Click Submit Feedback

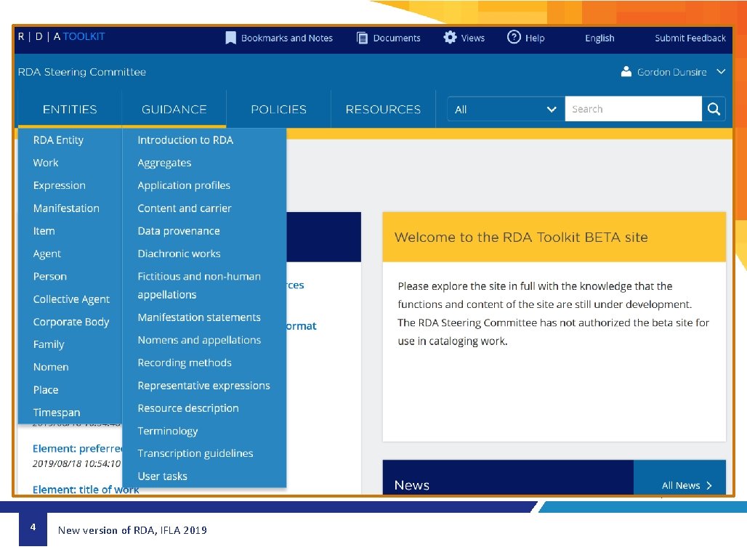click(690, 38)
